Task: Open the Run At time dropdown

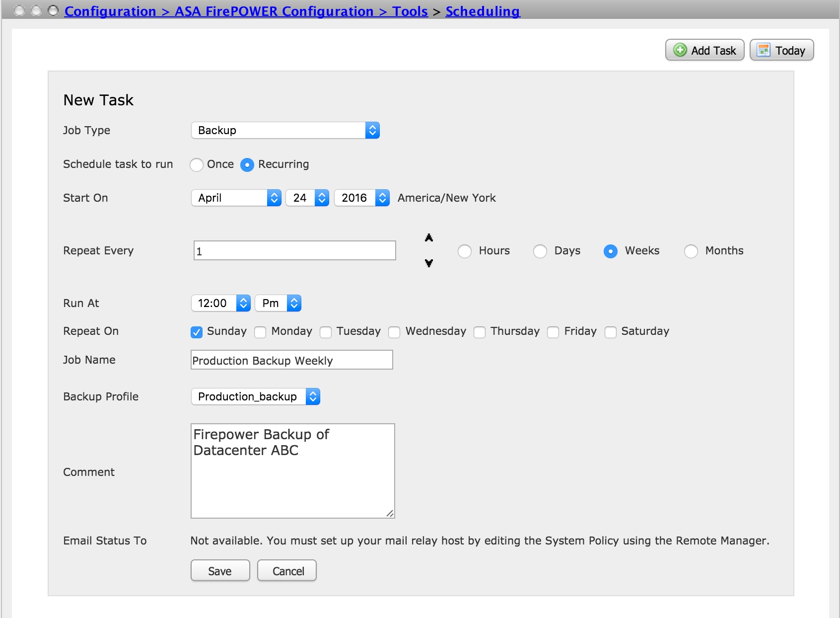Action: tap(221, 303)
